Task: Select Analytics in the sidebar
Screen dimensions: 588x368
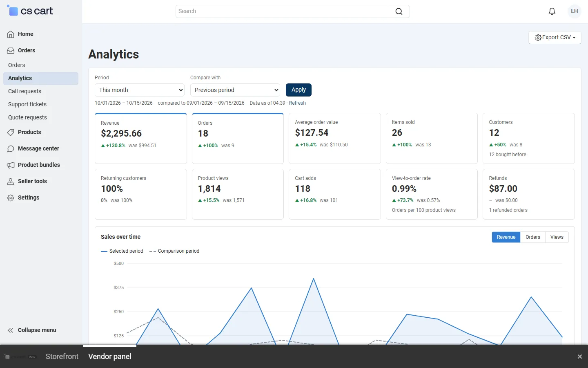Action: [41, 78]
